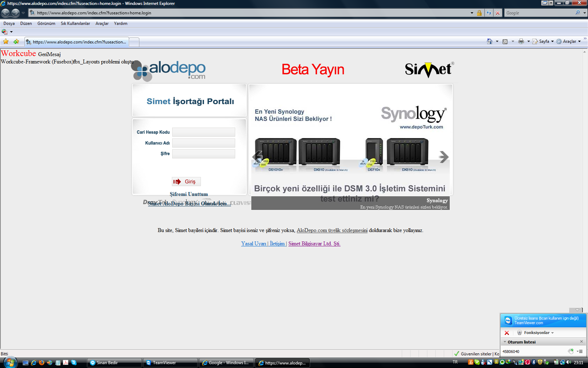Collapse the Oturum listesi section
This screenshot has height=368, width=588.
pos(505,342)
